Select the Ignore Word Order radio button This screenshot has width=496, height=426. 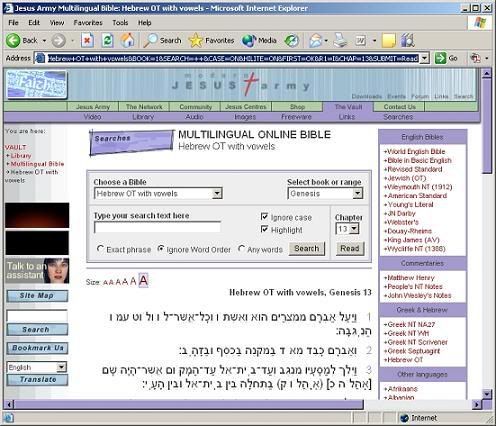tap(161, 249)
